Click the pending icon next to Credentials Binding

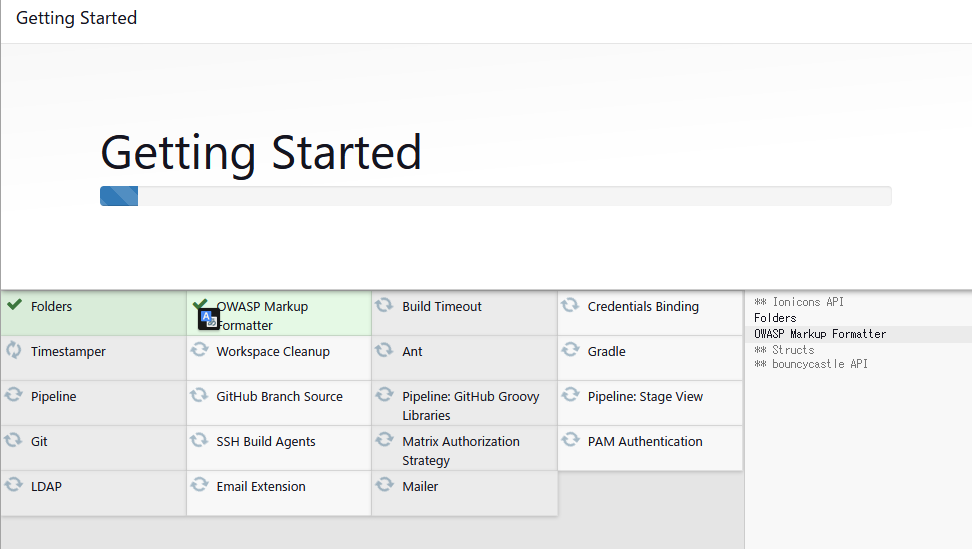pyautogui.click(x=570, y=305)
